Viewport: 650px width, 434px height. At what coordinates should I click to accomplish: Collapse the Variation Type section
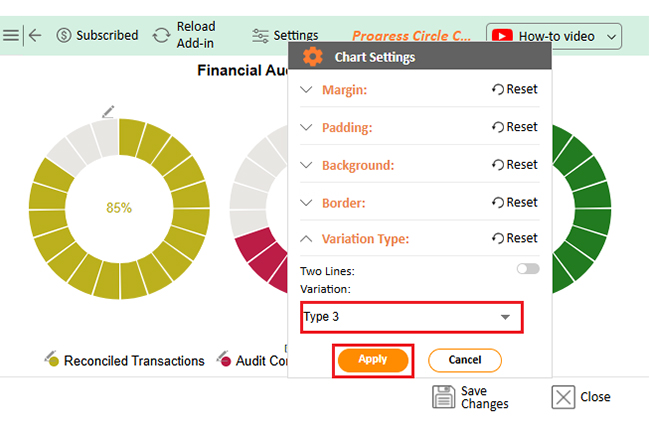[306, 239]
